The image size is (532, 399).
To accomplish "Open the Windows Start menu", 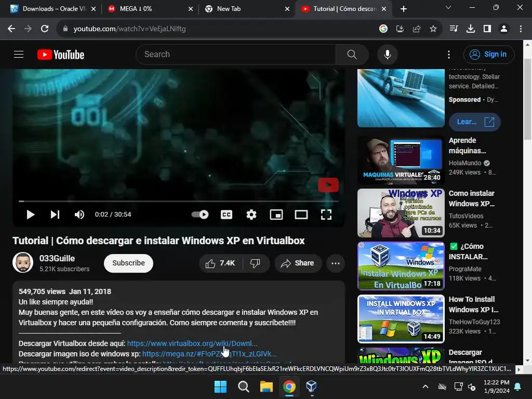I will pyautogui.click(x=220, y=387).
